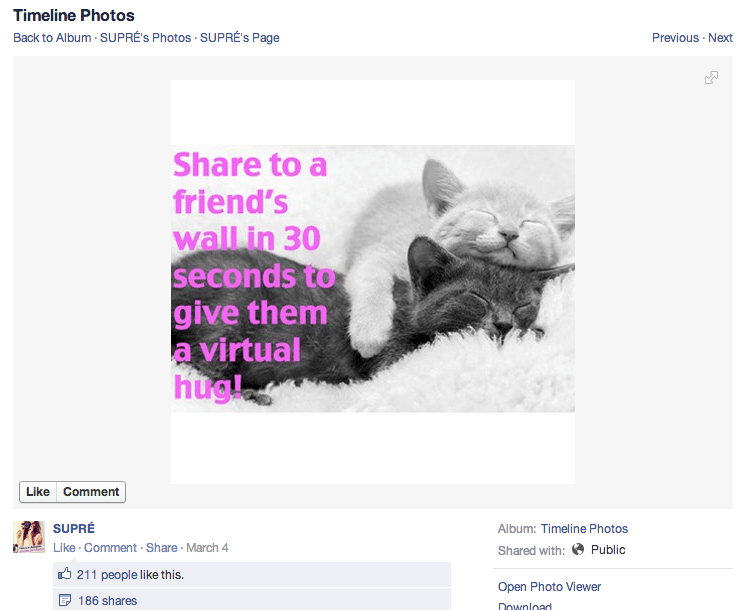Open SUPRÉ's Photos link
This screenshot has height=610, width=740.
(145, 38)
